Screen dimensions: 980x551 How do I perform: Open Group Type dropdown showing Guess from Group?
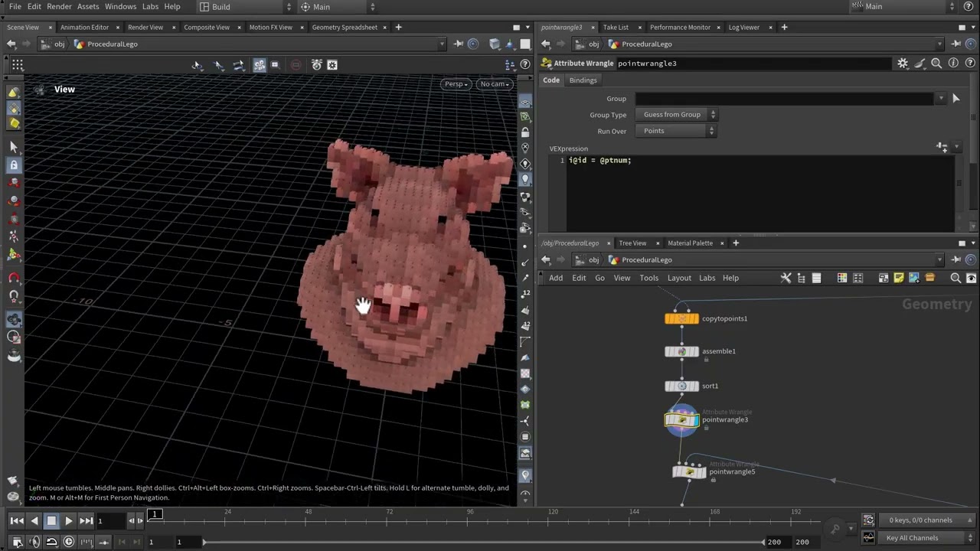(676, 115)
